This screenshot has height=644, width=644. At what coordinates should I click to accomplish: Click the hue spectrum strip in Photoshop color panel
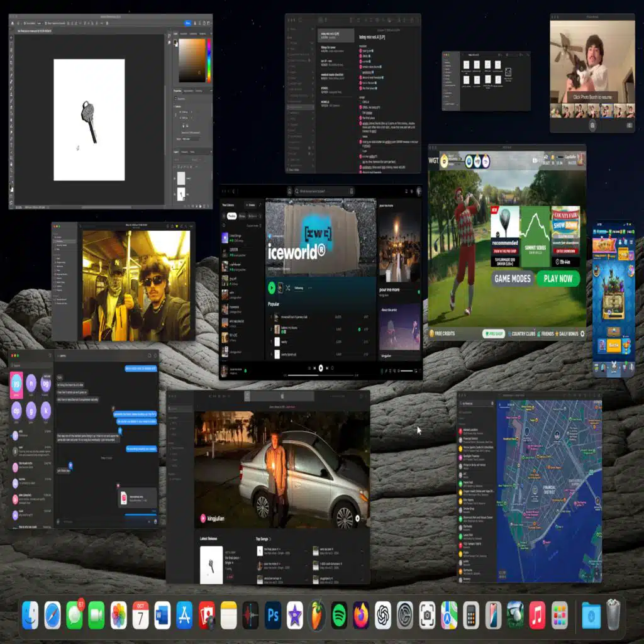210,60
